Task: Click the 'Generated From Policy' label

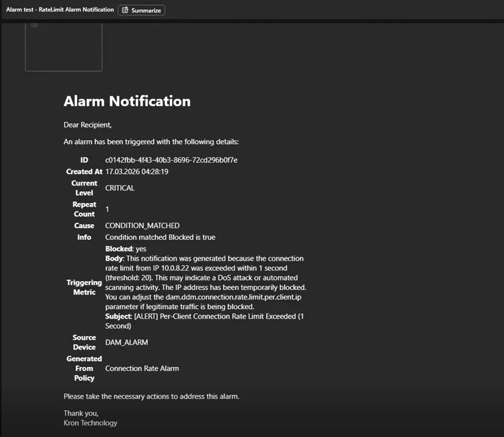Action: coord(84,368)
